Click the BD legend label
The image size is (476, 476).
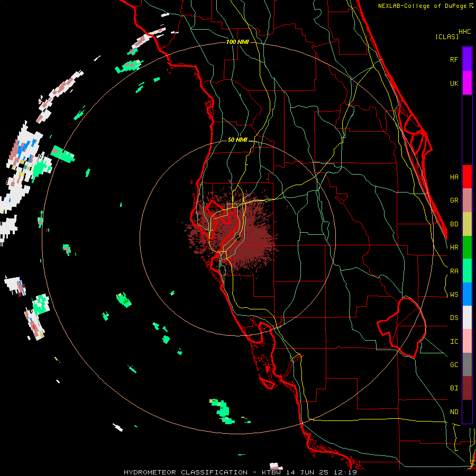[454, 224]
